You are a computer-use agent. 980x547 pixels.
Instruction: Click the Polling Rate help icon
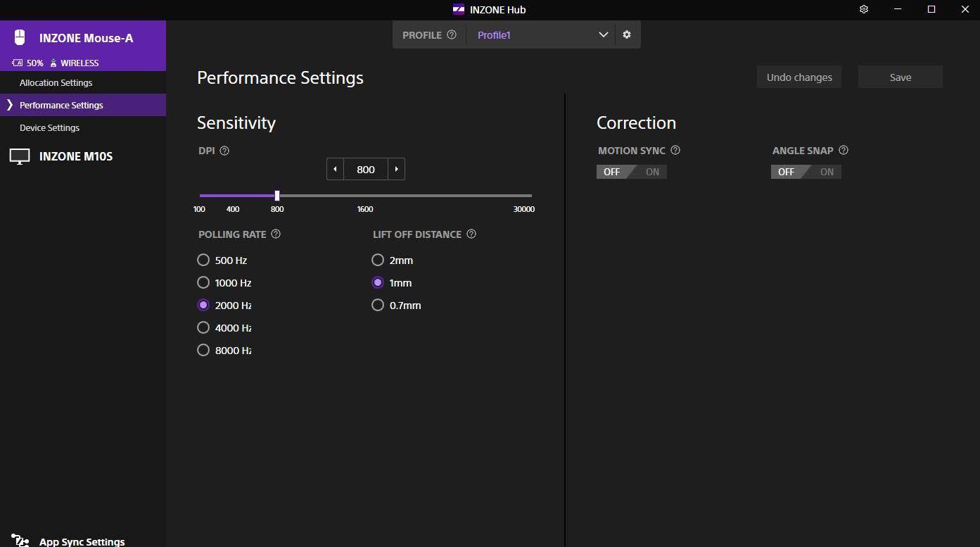(276, 234)
